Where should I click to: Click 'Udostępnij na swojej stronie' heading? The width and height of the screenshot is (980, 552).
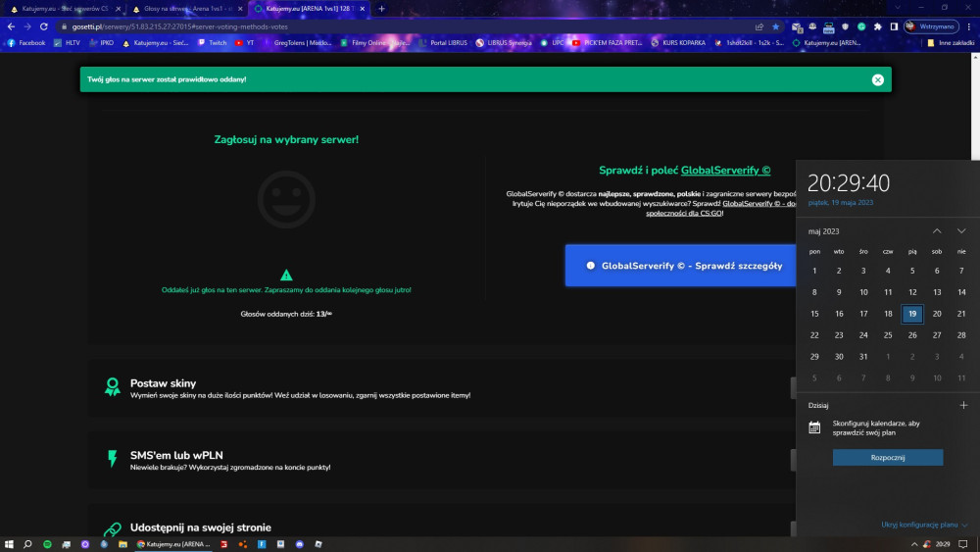[x=200, y=527]
